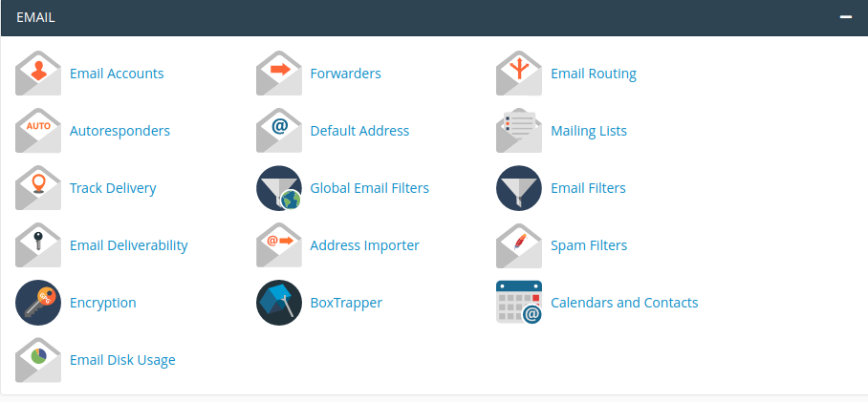Click the Email Accounts envelope icon

38,74
